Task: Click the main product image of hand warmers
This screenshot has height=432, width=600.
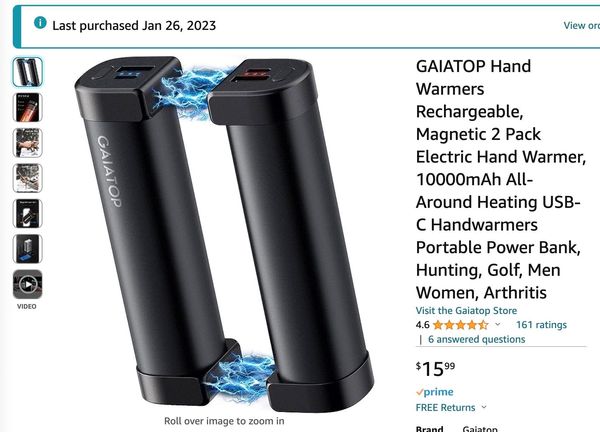Action: tap(224, 234)
